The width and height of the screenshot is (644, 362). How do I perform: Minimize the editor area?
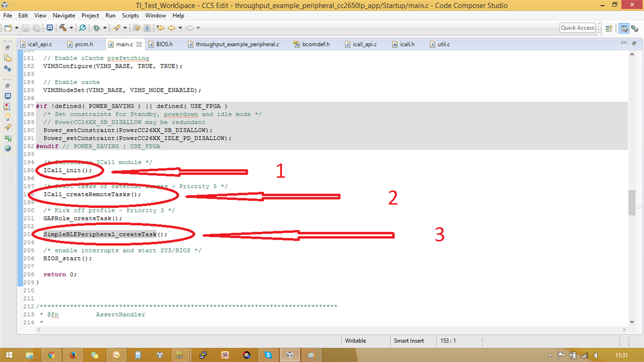(624, 43)
